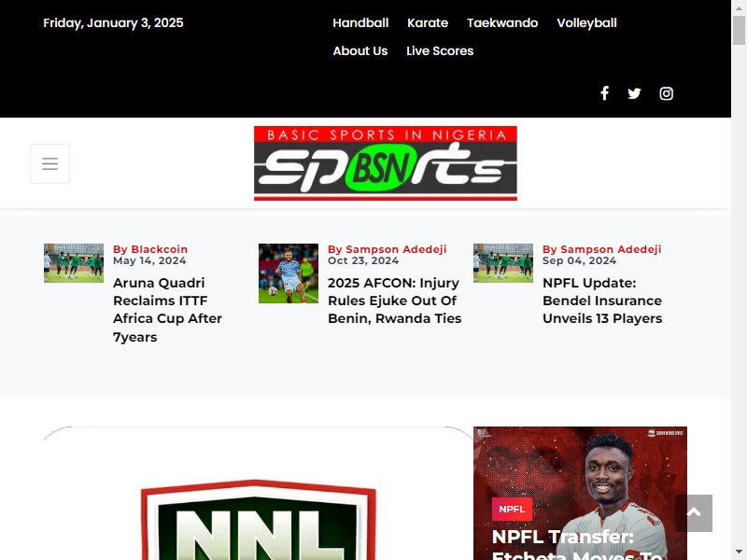Open the Facebook page icon

[x=604, y=93]
